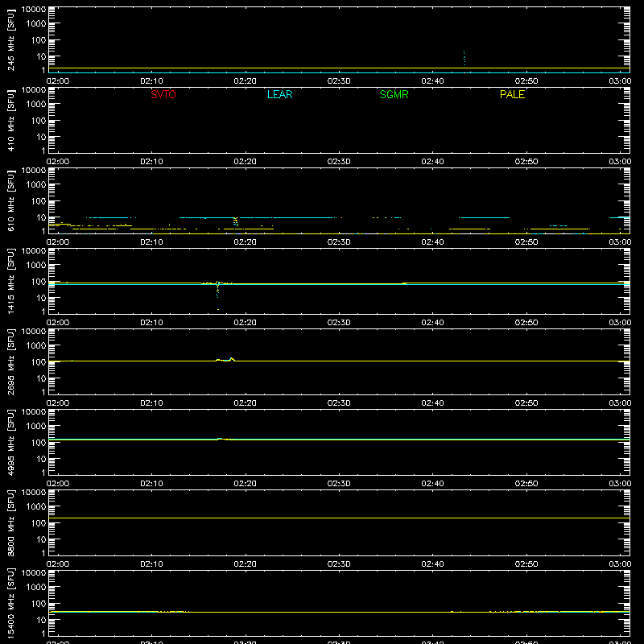Click the green SGMR station legend label
The image size is (644, 644).
394,94
